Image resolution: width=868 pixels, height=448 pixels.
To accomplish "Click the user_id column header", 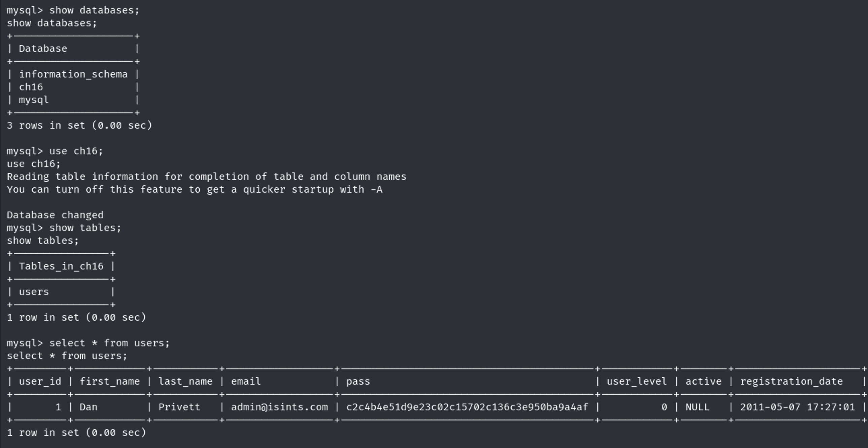I will [x=40, y=382].
